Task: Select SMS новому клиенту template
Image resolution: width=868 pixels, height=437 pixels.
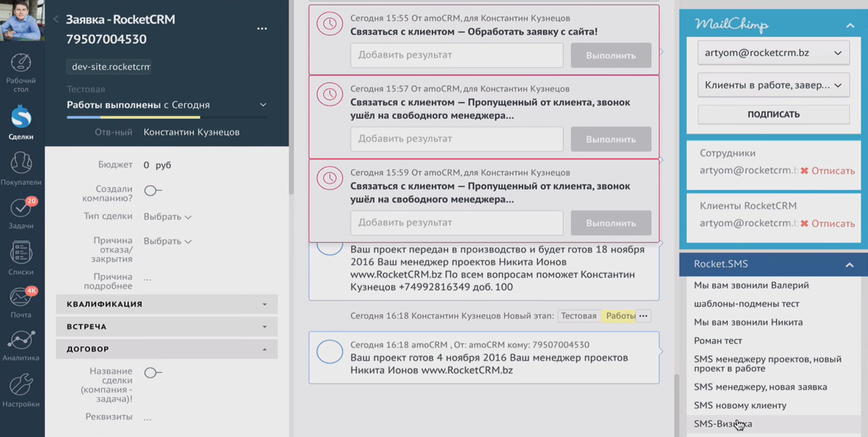Action: [740, 406]
